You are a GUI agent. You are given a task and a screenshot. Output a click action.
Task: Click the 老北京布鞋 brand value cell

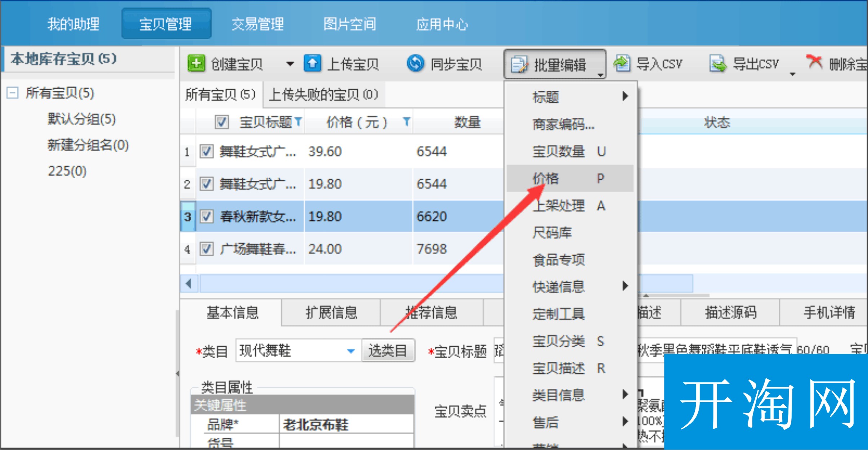tap(346, 424)
